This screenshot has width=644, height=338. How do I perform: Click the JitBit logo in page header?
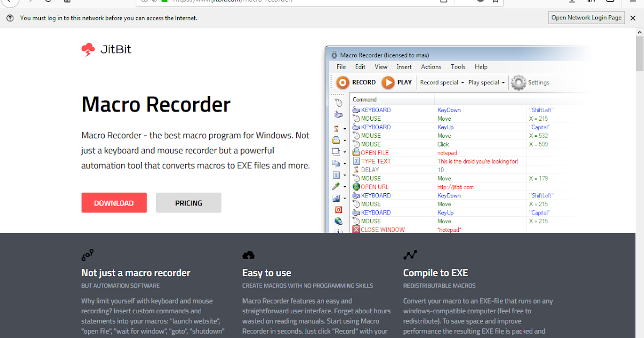pyautogui.click(x=106, y=50)
